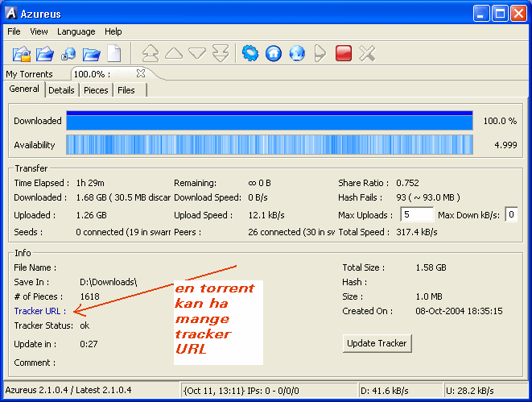
Task: Click the open torrent with lock icon
Action: (x=22, y=54)
